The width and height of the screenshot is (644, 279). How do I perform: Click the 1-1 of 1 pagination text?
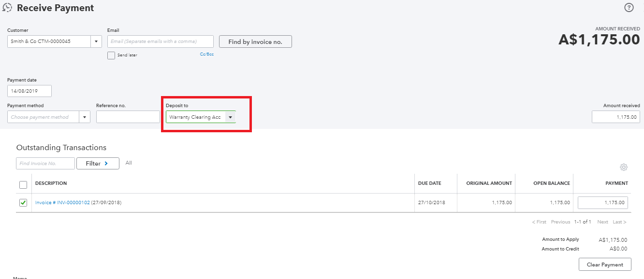click(583, 222)
